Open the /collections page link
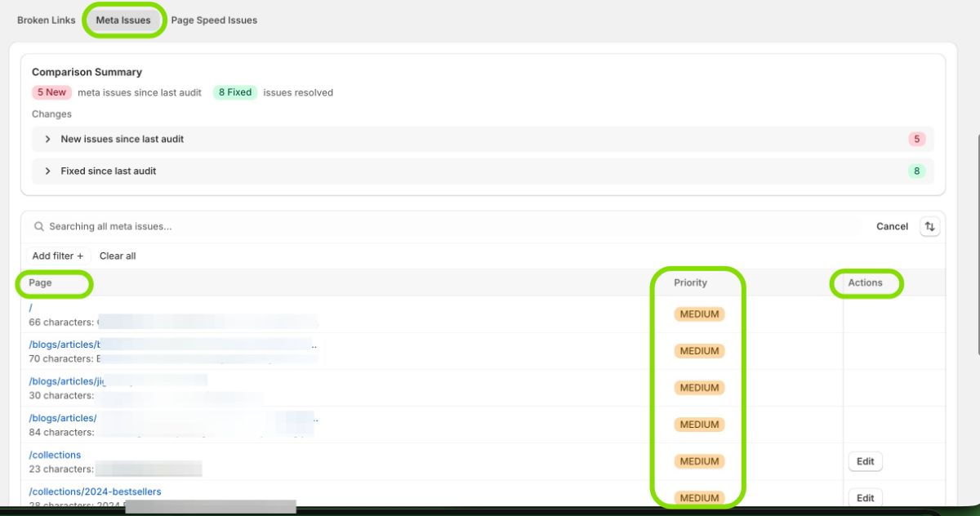Screen dimensions: 980x516 [55, 455]
